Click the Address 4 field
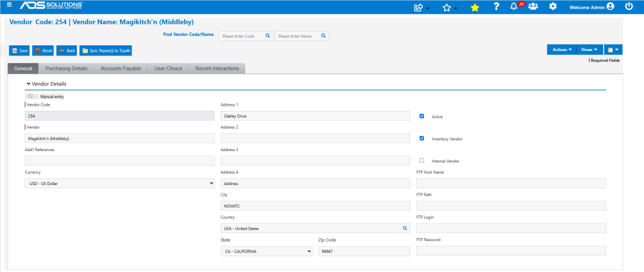 (316, 183)
